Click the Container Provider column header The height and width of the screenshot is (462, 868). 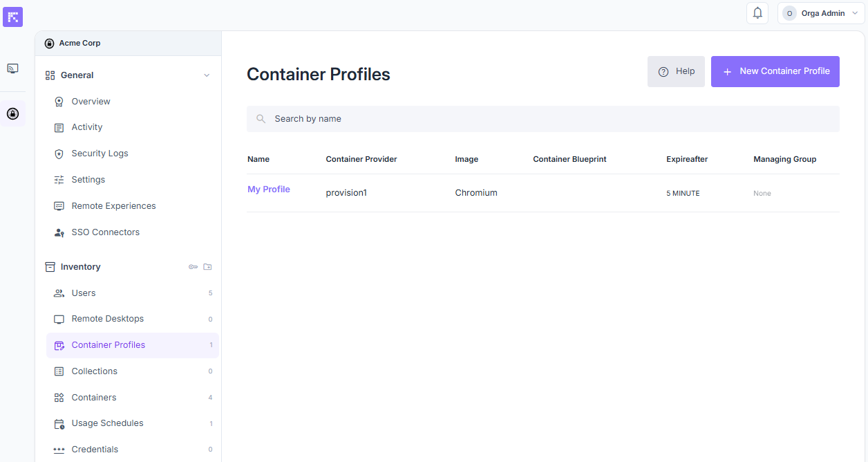pyautogui.click(x=361, y=159)
